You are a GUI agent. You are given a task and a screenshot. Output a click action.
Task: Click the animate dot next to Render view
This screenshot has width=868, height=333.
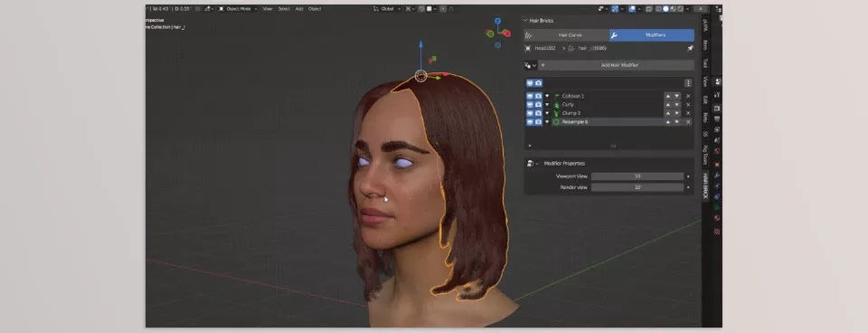(x=688, y=187)
